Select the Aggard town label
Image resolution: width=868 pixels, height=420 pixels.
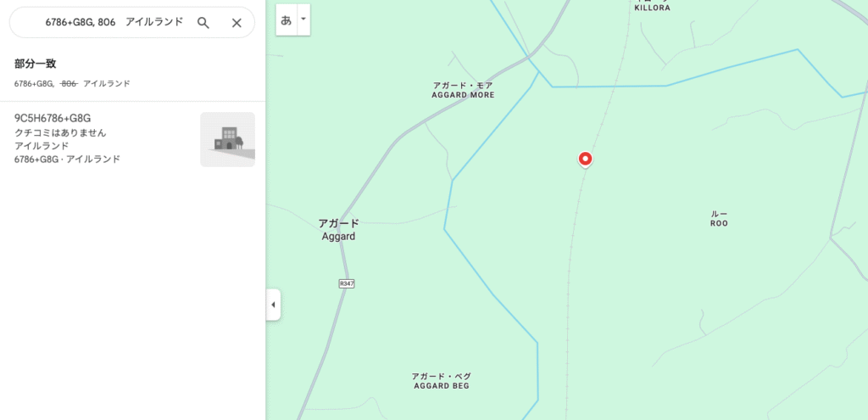tap(338, 230)
